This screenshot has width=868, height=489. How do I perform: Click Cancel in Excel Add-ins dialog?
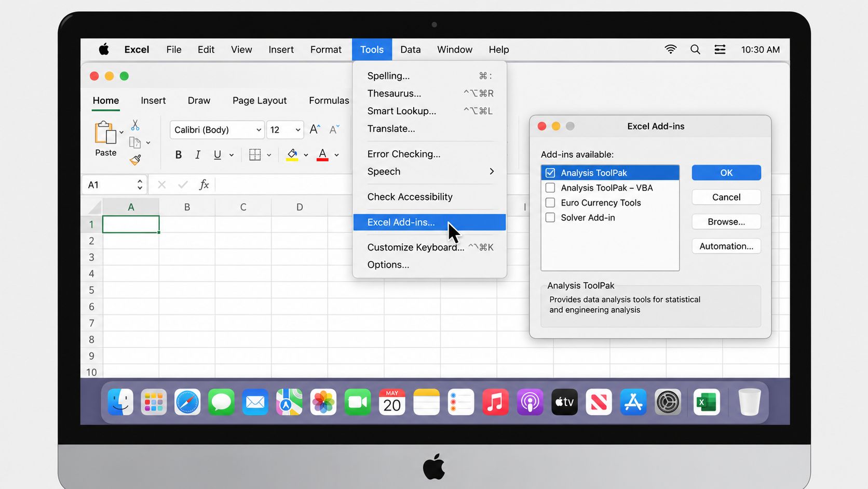pyautogui.click(x=726, y=197)
